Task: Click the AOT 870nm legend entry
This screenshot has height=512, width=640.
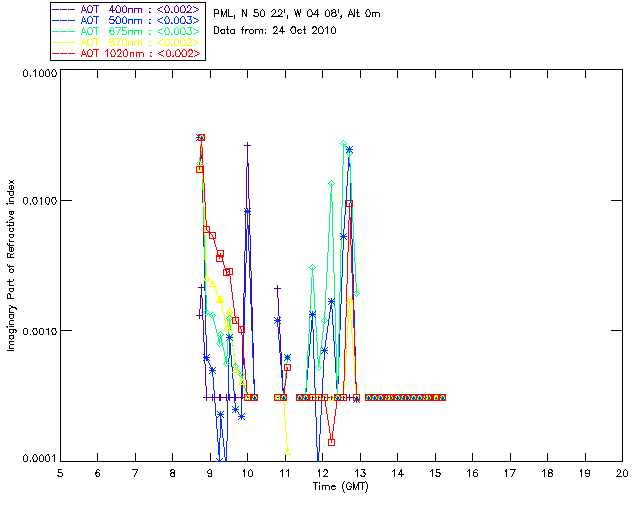Action: tap(127, 42)
